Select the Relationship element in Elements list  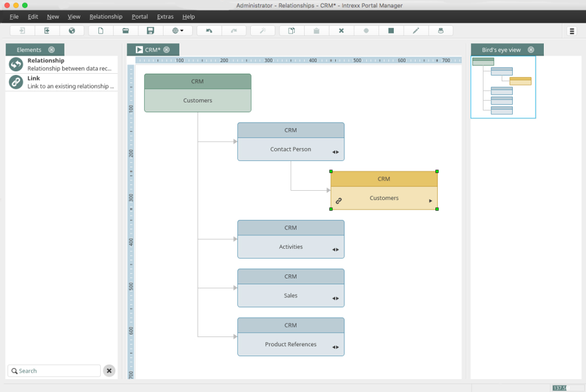point(62,64)
